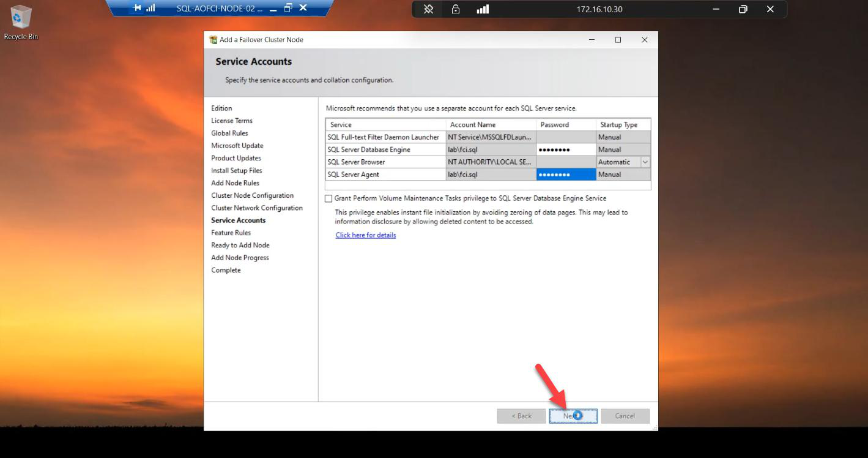868x458 pixels.
Task: Close the SQL-AOFCI-NODE-02 remote session
Action: [303, 8]
